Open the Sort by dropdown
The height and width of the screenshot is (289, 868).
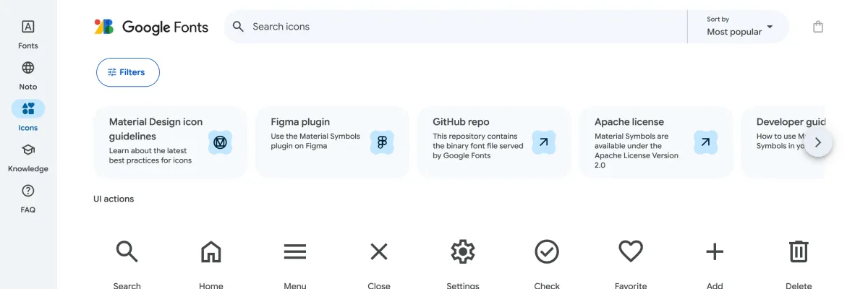tap(739, 27)
